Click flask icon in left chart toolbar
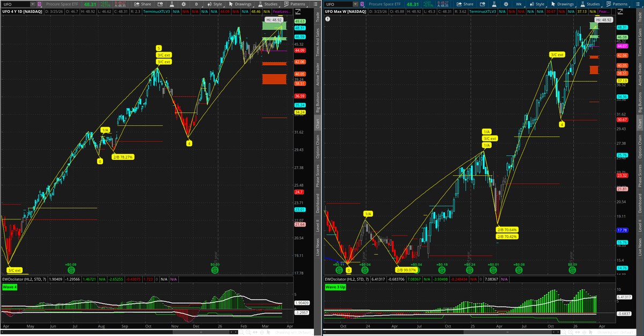The height and width of the screenshot is (336, 644). 171,4
